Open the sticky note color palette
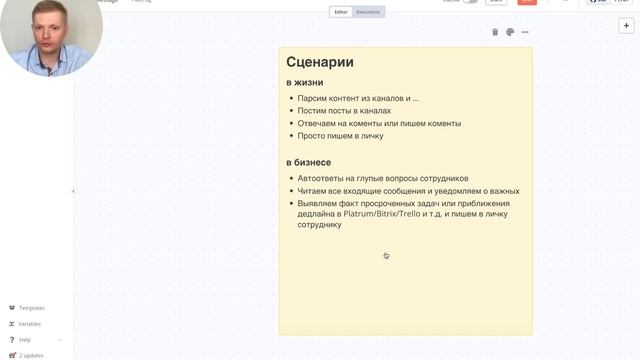This screenshot has width=640, height=360. point(510,32)
